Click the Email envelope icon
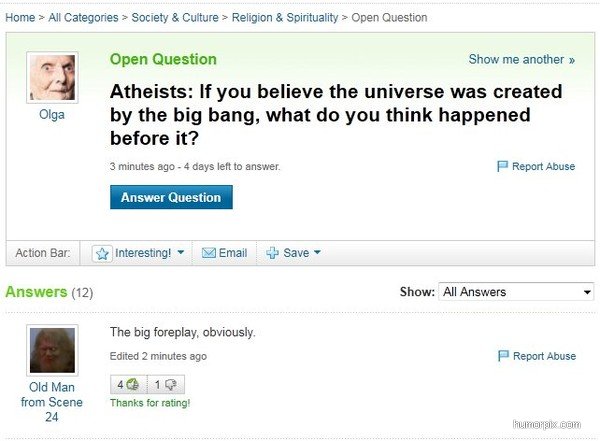This screenshot has height=441, width=600. 209,254
